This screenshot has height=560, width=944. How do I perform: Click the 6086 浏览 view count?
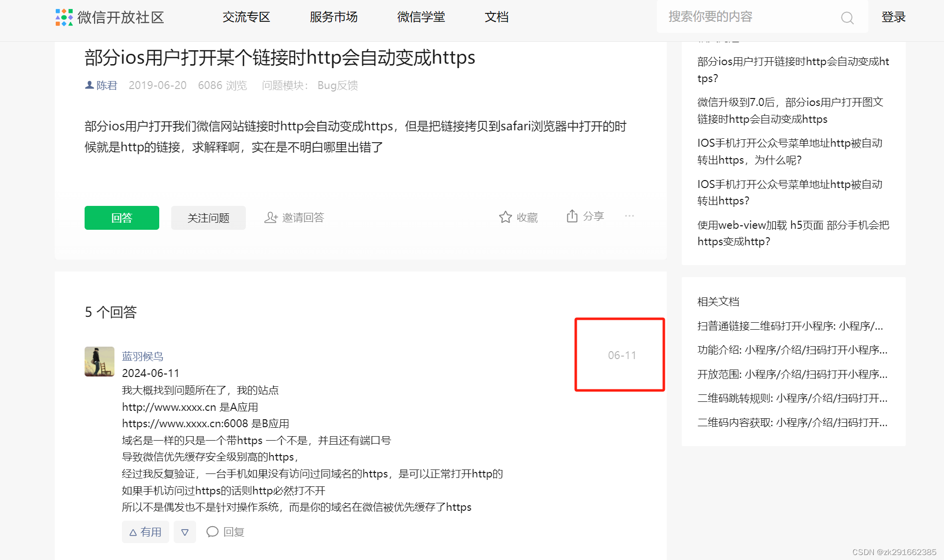(x=222, y=86)
